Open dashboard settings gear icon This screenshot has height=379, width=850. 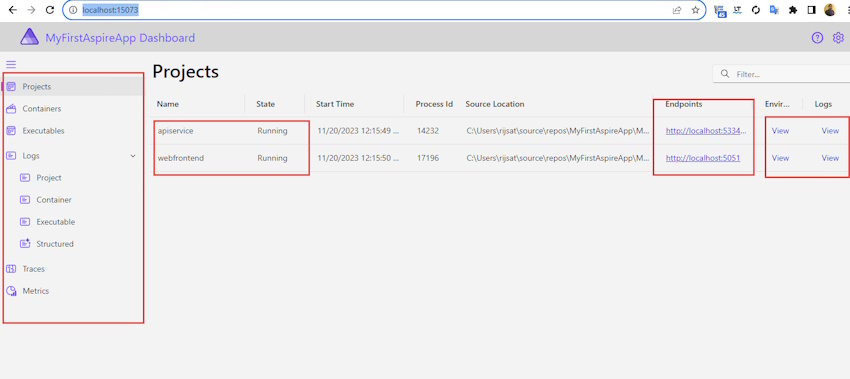(x=838, y=38)
